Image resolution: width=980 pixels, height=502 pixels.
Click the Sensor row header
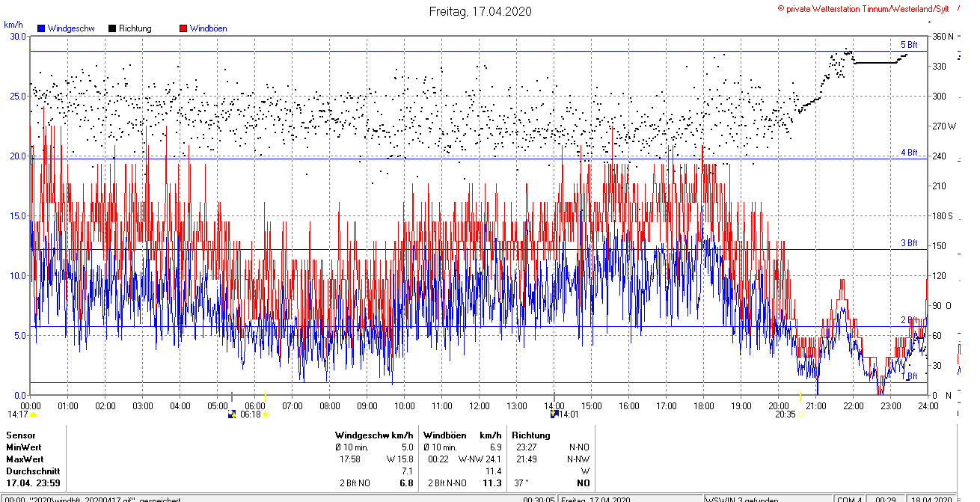point(20,435)
